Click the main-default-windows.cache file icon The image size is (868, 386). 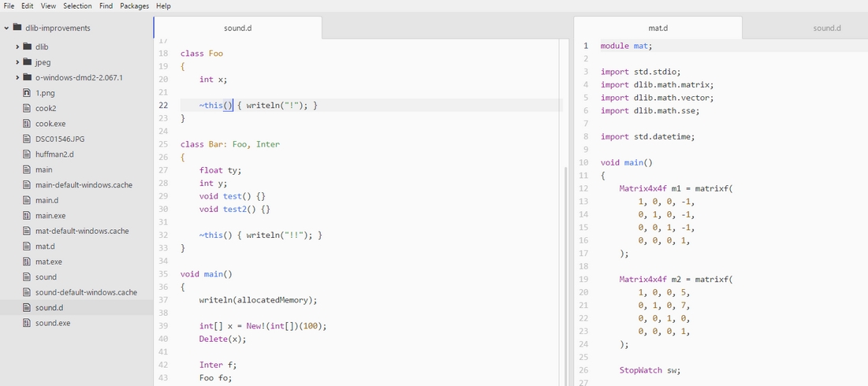click(27, 184)
